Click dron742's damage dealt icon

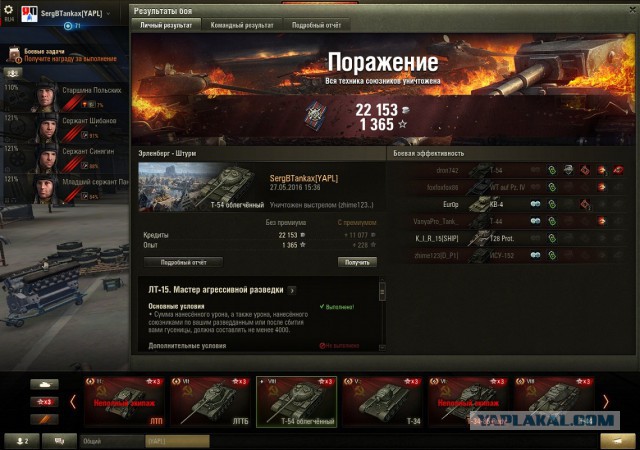pos(602,170)
